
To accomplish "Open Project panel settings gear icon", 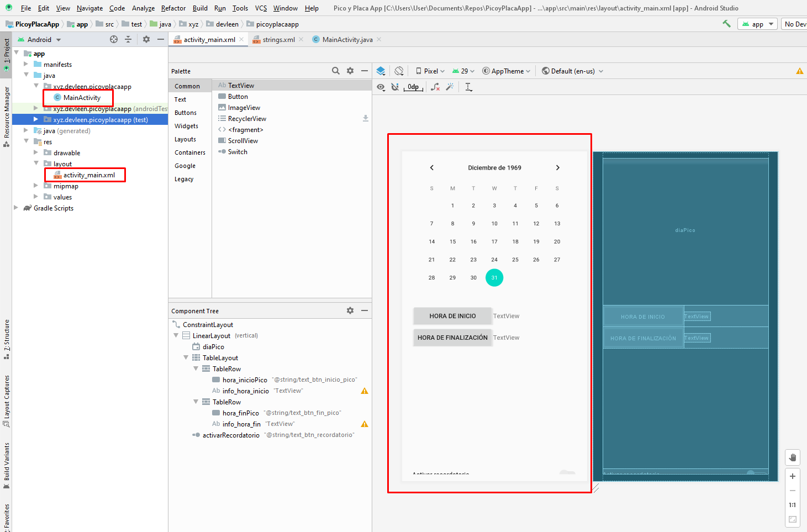I will (x=145, y=39).
